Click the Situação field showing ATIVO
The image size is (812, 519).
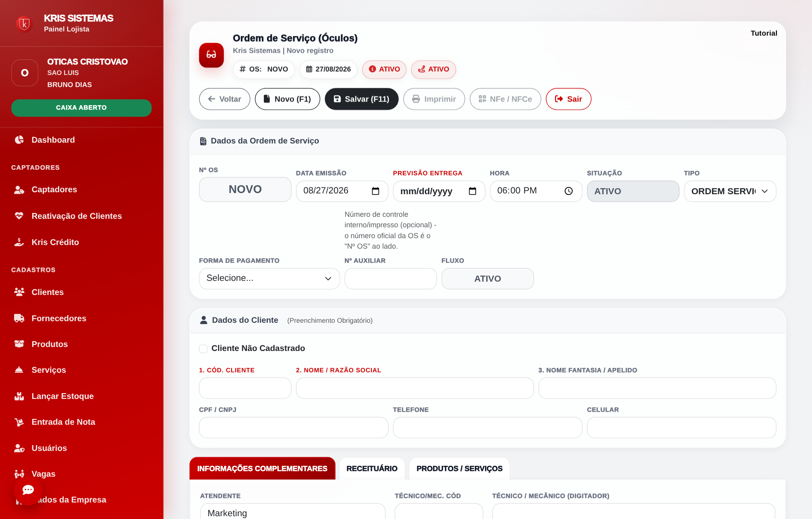point(633,191)
